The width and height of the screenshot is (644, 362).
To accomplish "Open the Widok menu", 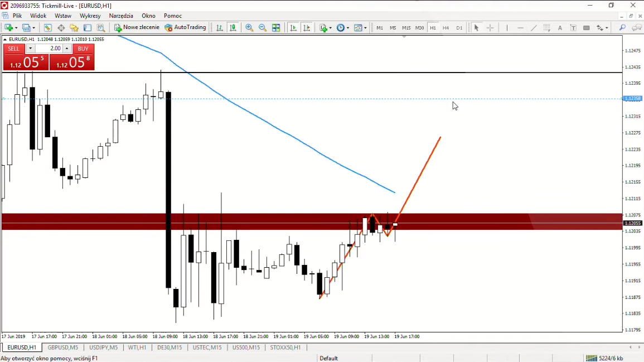I will click(x=38, y=16).
